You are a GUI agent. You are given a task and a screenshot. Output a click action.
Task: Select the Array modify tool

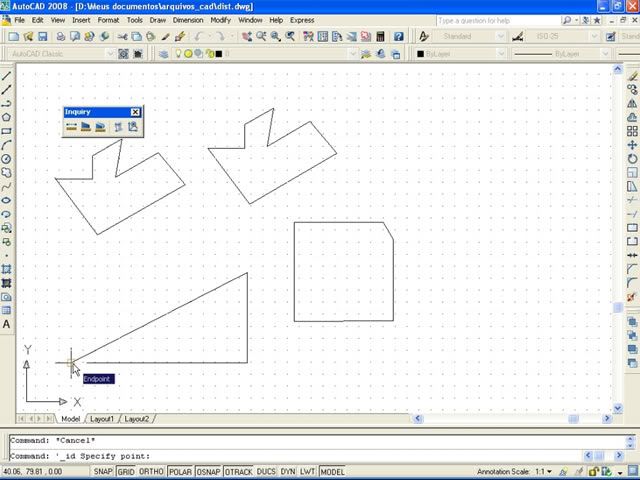[x=632, y=131]
